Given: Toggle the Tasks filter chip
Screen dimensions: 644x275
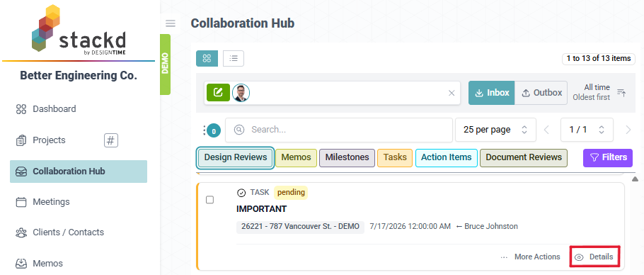Looking at the screenshot, I should (x=395, y=158).
